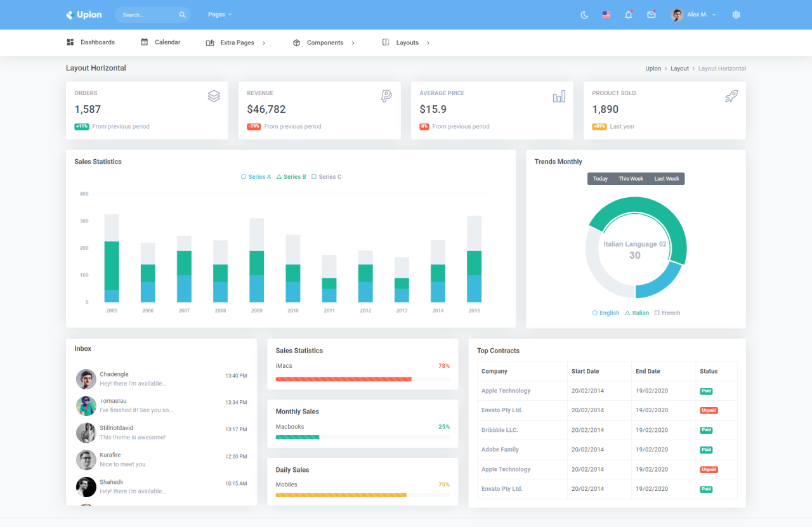Image resolution: width=812 pixels, height=527 pixels.
Task: Open the Dashboards menu
Action: coord(91,42)
